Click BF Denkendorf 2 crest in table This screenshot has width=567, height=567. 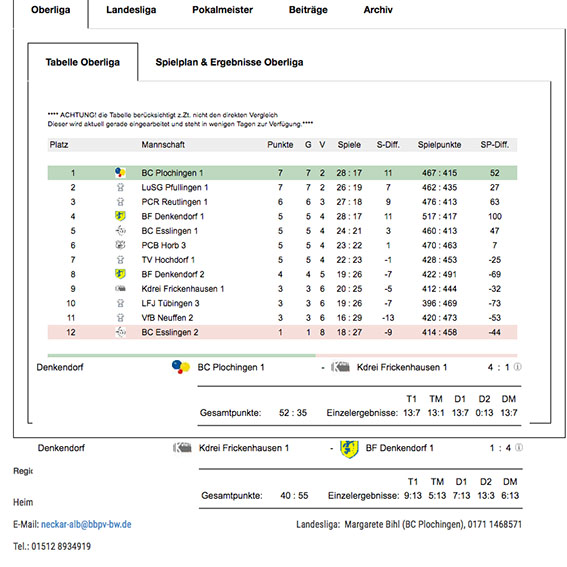point(120,274)
